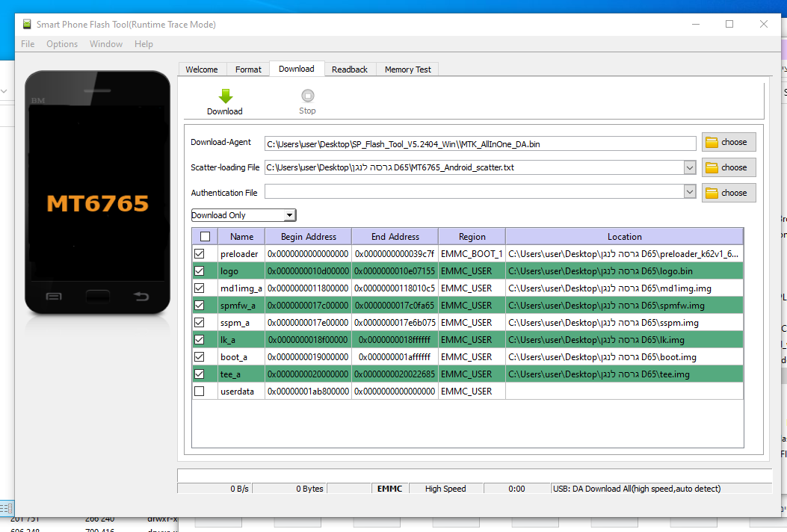Expand the Scatter-loading File dropdown arrow
787x532 pixels.
coord(689,167)
